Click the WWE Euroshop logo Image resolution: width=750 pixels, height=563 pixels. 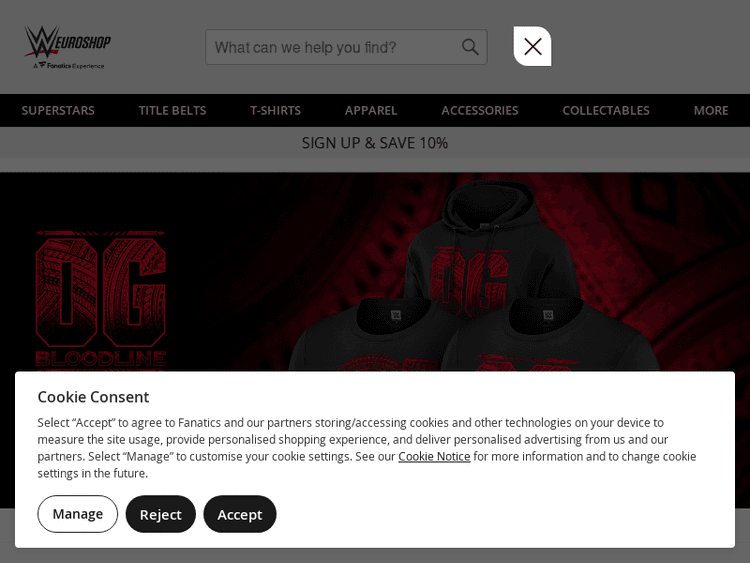point(67,47)
